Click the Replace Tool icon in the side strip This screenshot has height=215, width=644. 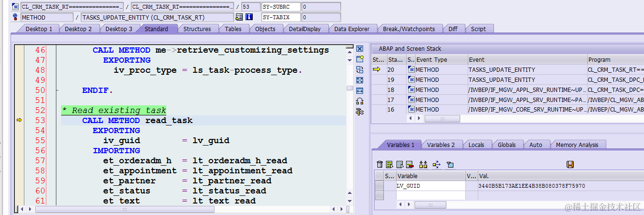point(360,69)
